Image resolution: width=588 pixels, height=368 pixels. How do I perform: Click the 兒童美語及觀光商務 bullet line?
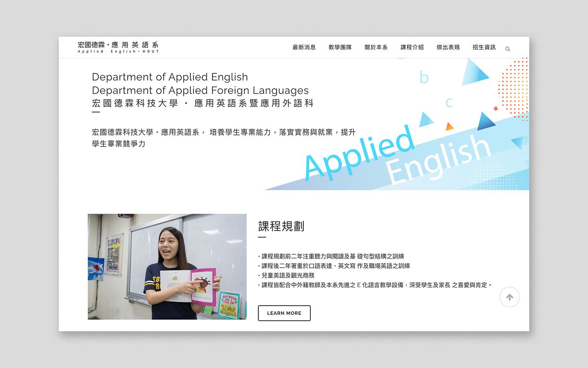pos(288,276)
